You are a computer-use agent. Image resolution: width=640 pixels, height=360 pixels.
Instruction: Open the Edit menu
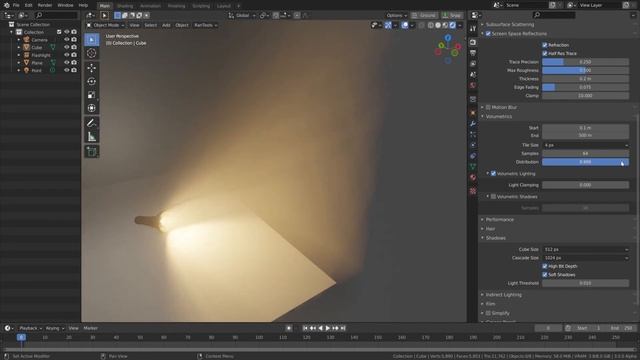click(x=28, y=5)
